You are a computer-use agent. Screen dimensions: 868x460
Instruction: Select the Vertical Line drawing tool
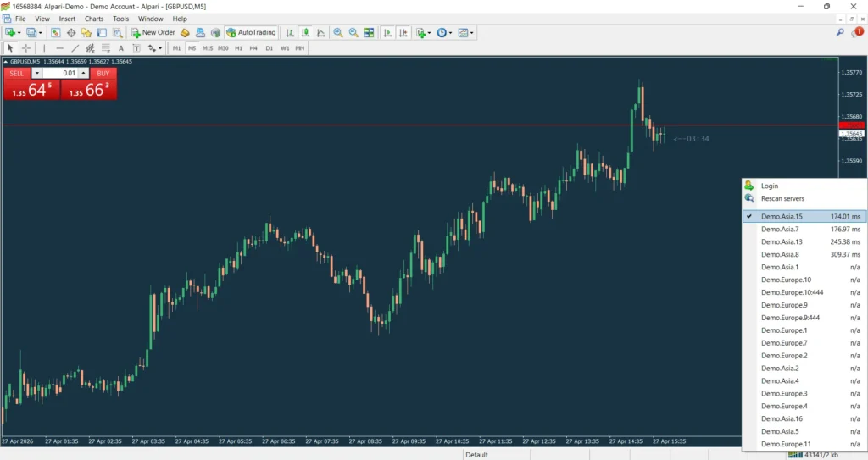44,48
